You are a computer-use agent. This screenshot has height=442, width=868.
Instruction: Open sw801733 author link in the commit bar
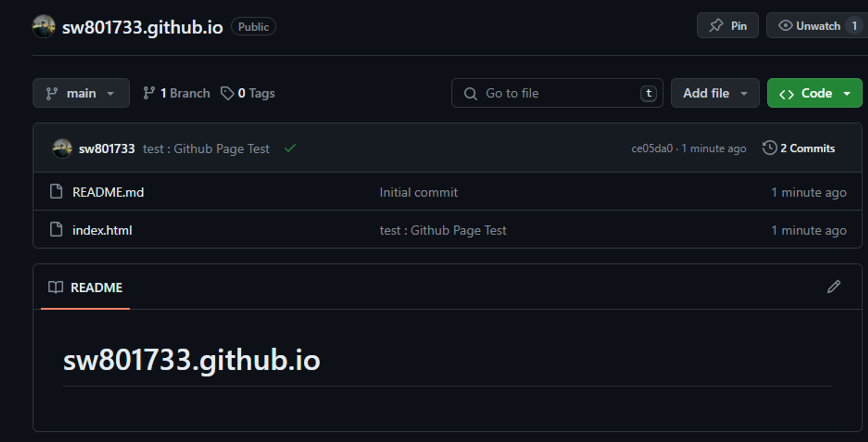pyautogui.click(x=107, y=148)
